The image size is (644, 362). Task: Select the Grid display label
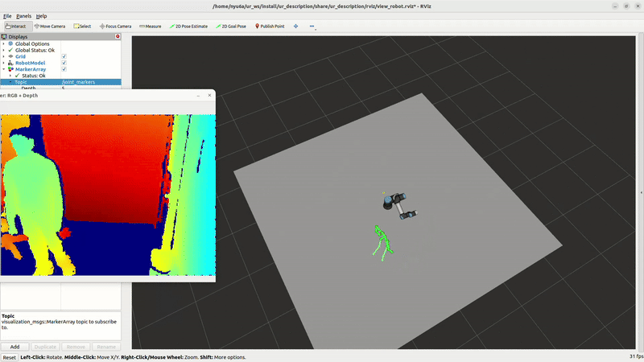coord(21,56)
